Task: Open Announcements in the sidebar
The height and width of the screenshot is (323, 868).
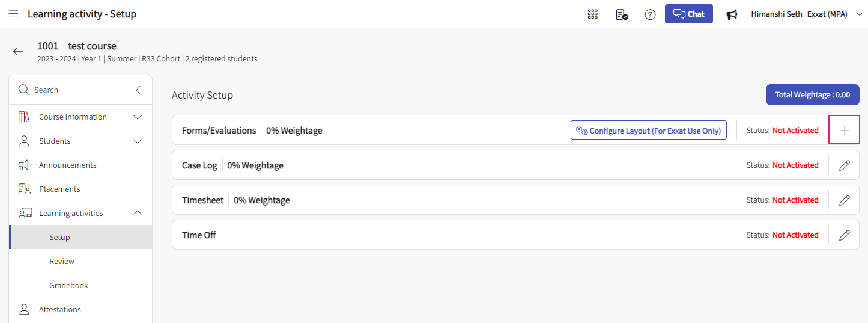Action: pyautogui.click(x=68, y=165)
